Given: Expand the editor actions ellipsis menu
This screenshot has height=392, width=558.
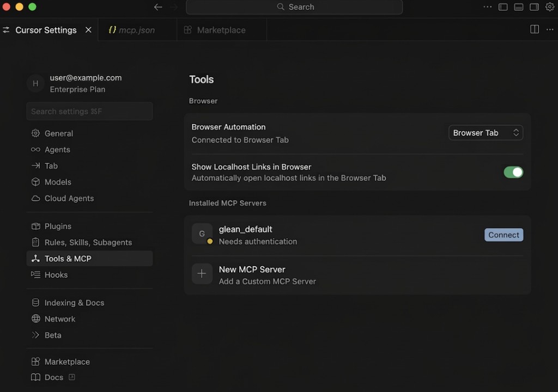Looking at the screenshot, I should 549,30.
